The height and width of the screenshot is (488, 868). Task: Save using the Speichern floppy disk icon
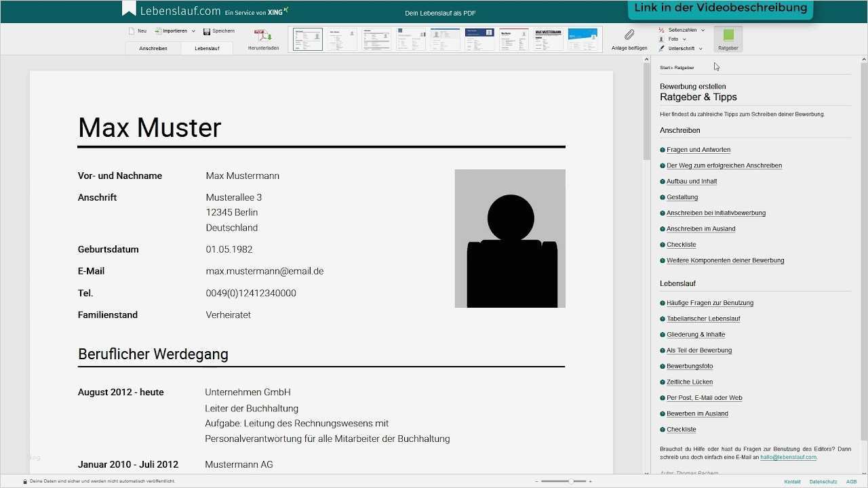[207, 31]
